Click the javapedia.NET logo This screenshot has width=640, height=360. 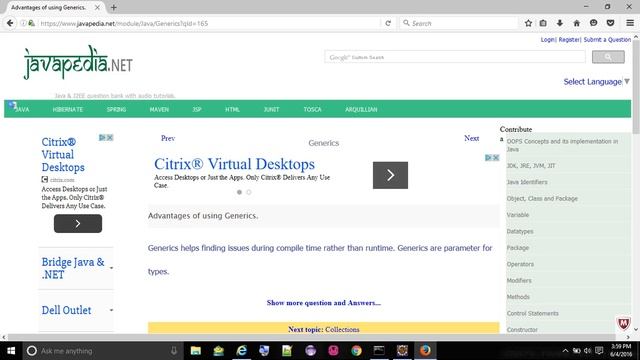[x=78, y=63]
